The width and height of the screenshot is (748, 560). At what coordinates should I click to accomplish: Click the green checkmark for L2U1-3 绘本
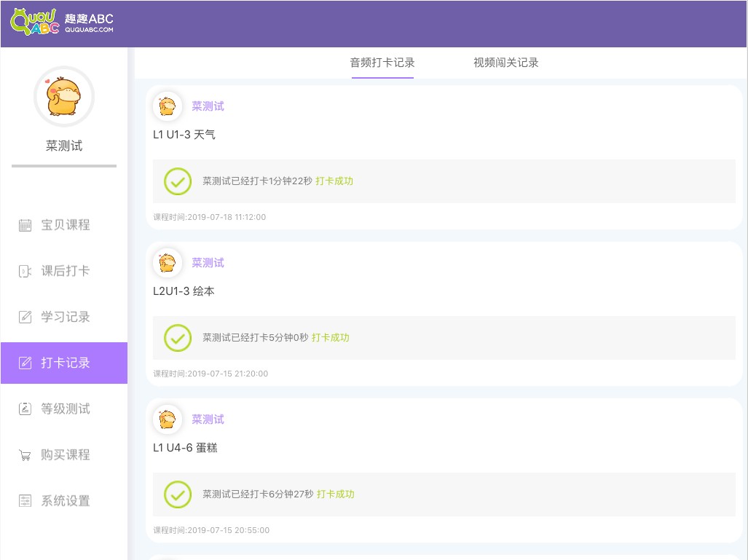178,338
